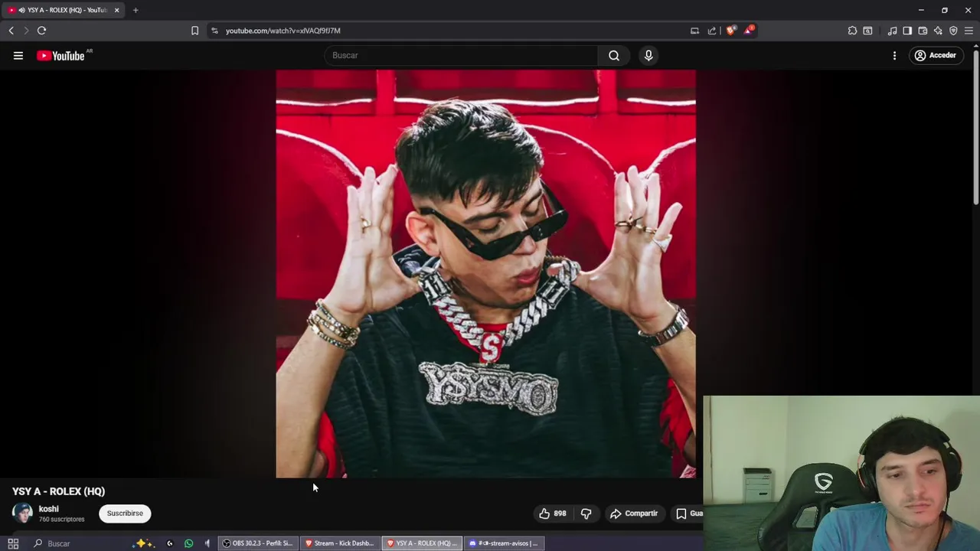The height and width of the screenshot is (551, 980).
Task: Open the koshi channel name link
Action: [49, 509]
